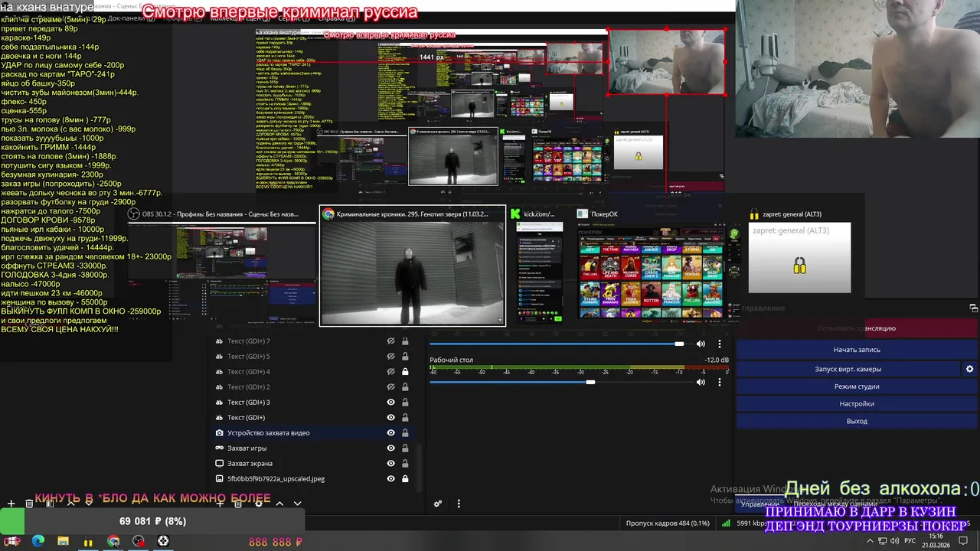This screenshot has height=551, width=980.
Task: Select the Переходы между сценами tab
Action: [x=835, y=504]
